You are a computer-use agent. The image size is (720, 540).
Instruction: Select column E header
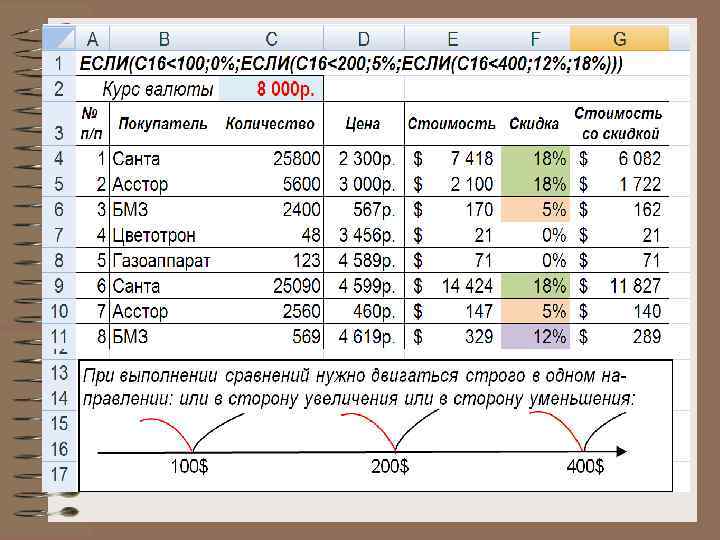coord(452,39)
